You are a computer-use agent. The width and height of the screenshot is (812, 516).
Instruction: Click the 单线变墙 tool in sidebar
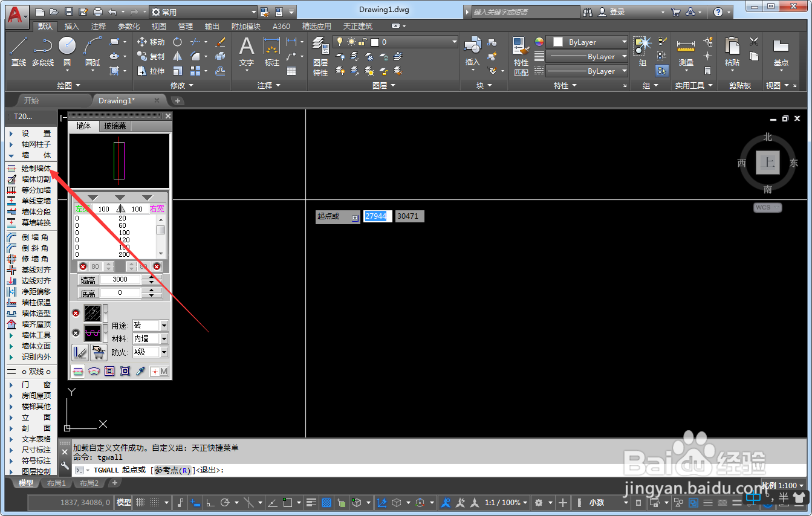tap(30, 201)
